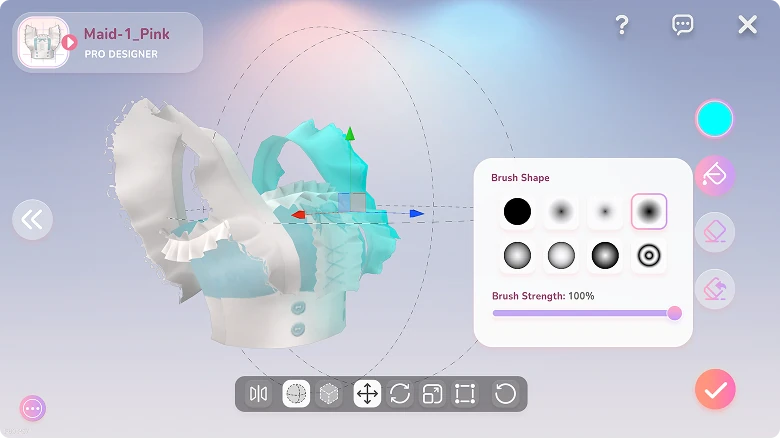Screen dimensions: 780x439
Task: Toggle the cube view mode
Action: 329,394
